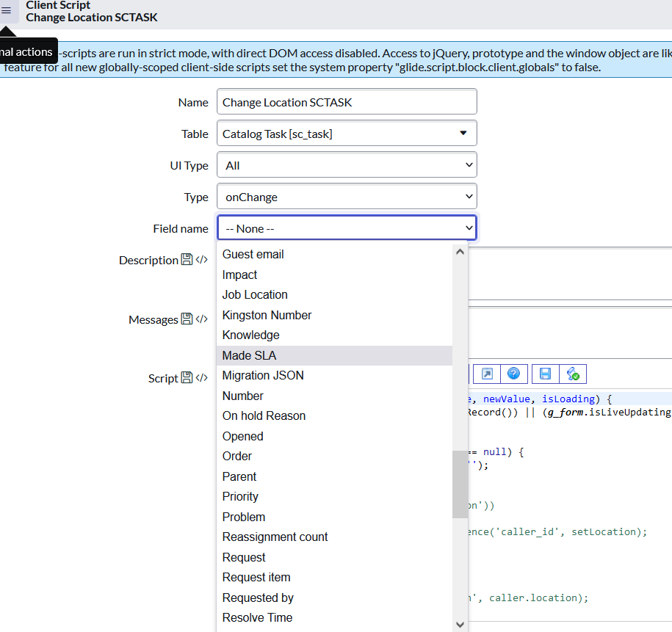Pick Problem from the dropdown list

334,517
